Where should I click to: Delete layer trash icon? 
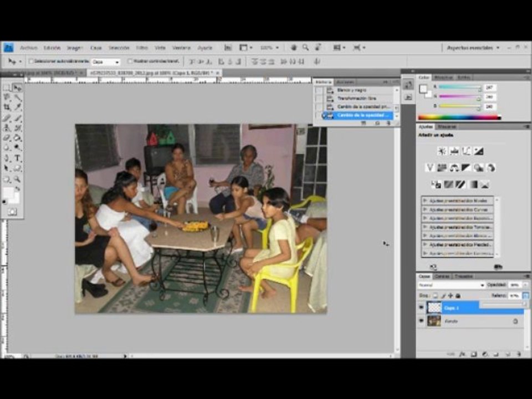519,354
